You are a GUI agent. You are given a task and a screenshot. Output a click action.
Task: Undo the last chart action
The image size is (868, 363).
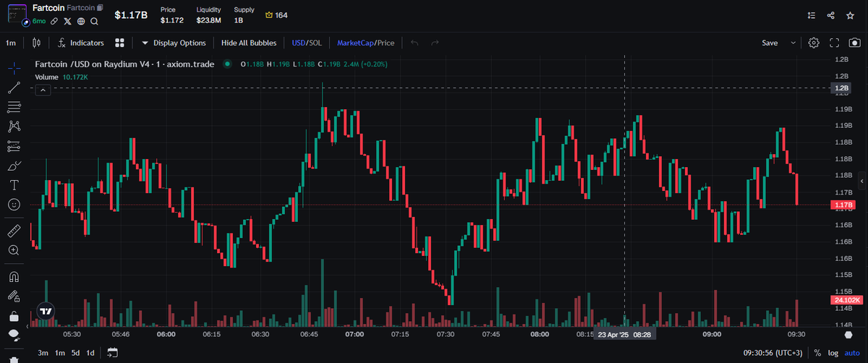[414, 43]
